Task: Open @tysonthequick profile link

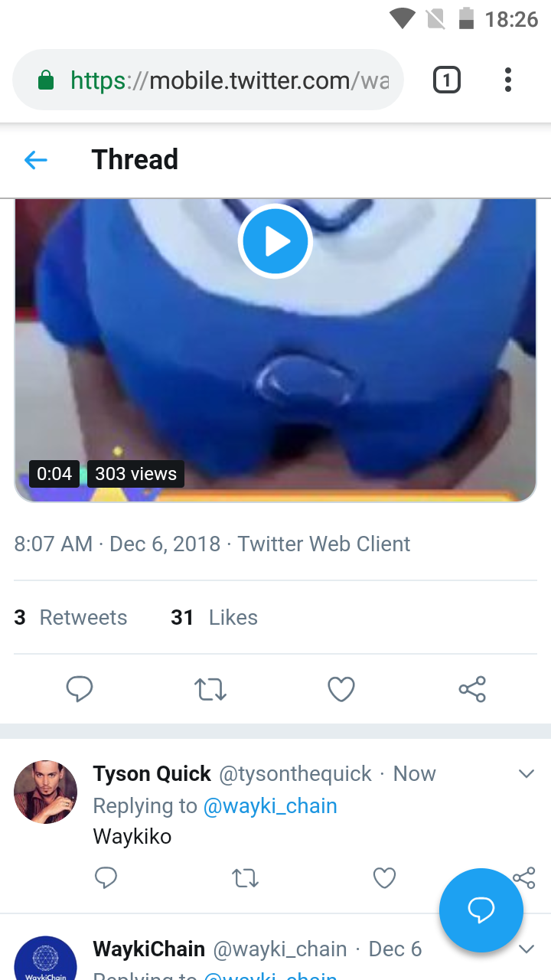Action: pos(295,773)
